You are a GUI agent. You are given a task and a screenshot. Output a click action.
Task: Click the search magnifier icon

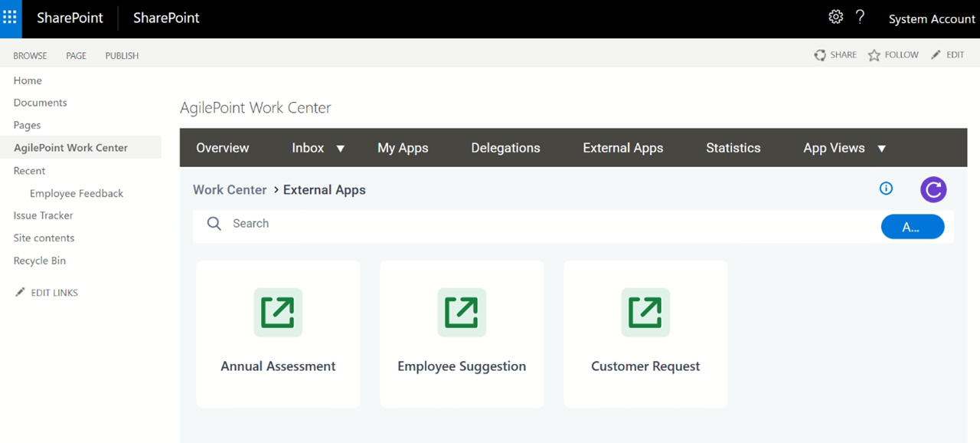(214, 224)
